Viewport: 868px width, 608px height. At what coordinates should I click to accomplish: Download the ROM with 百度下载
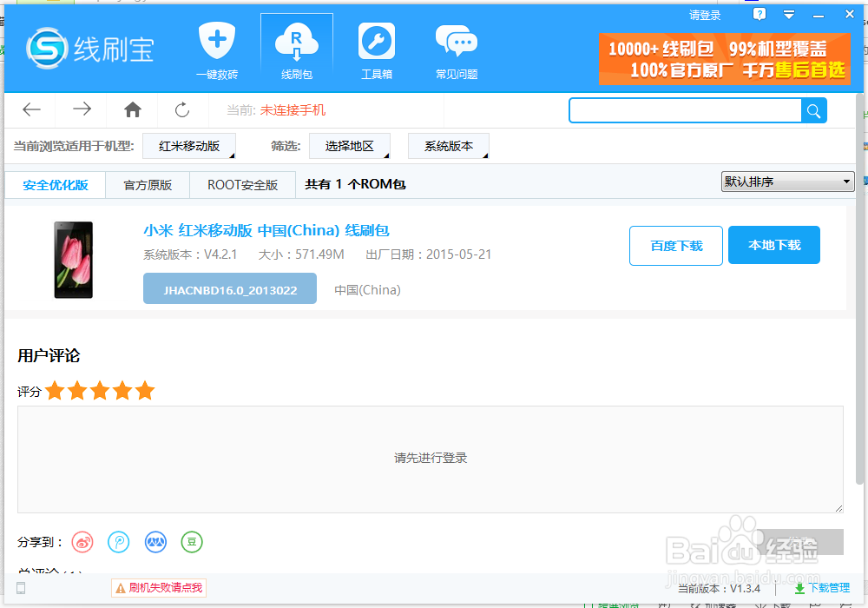676,245
